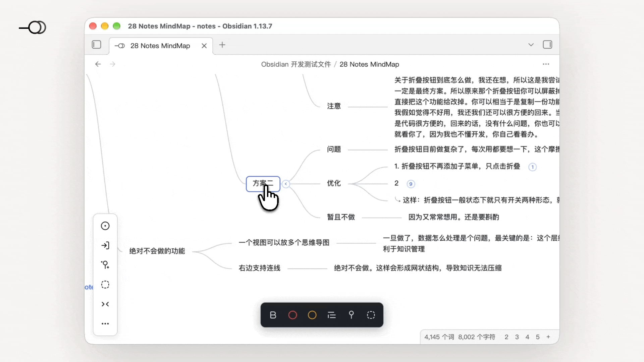The width and height of the screenshot is (644, 362).
Task: Open the Obsidian 开发测试文件 breadcrumb folder
Action: 296,64
